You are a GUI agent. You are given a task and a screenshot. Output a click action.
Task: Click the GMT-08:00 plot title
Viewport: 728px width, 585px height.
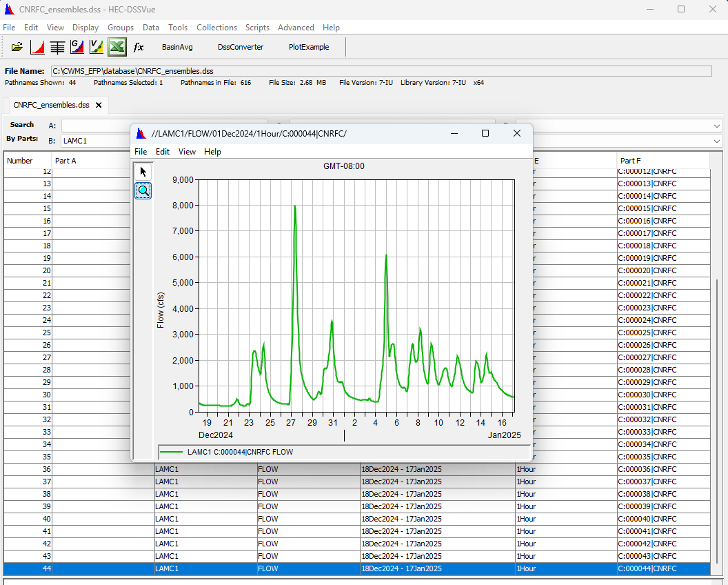(344, 166)
